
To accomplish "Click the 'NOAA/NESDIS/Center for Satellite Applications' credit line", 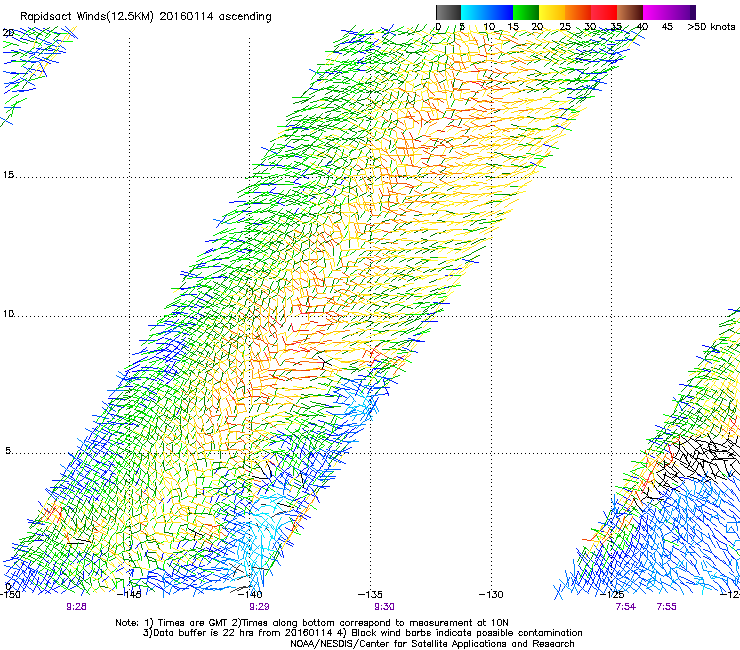I will click(x=432, y=644).
